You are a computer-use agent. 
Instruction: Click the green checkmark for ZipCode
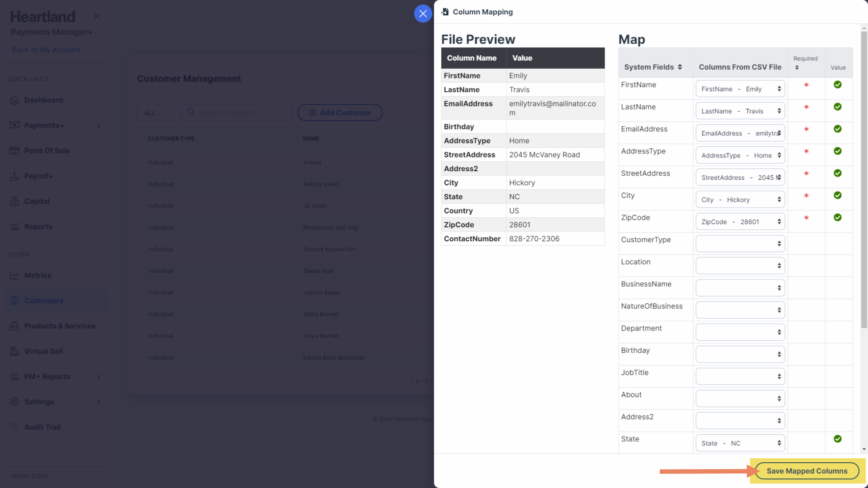coord(837,217)
